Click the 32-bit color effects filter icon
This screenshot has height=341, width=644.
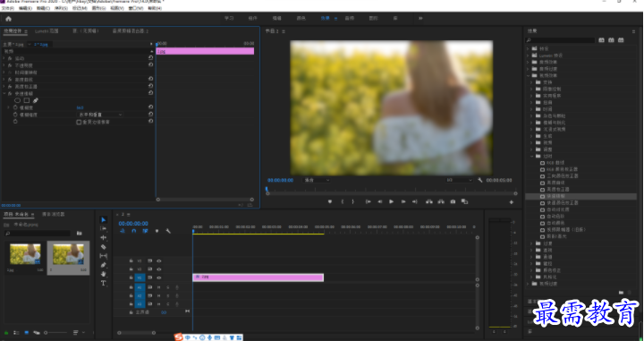(611, 40)
